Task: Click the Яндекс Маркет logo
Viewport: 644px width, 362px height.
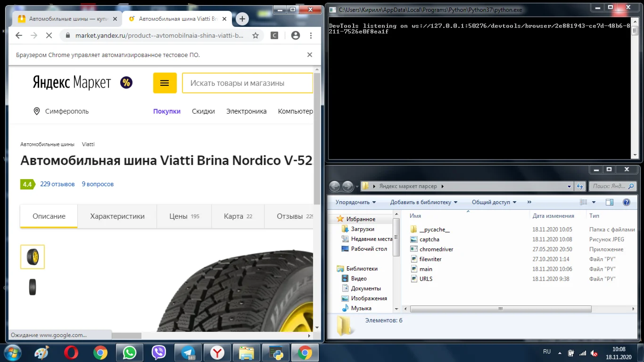Action: coord(72,83)
